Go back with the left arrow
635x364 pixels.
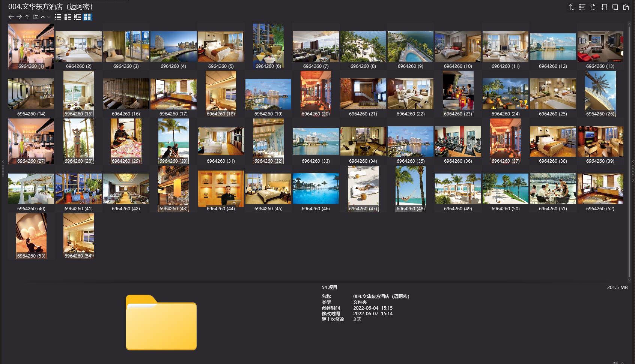click(x=11, y=17)
